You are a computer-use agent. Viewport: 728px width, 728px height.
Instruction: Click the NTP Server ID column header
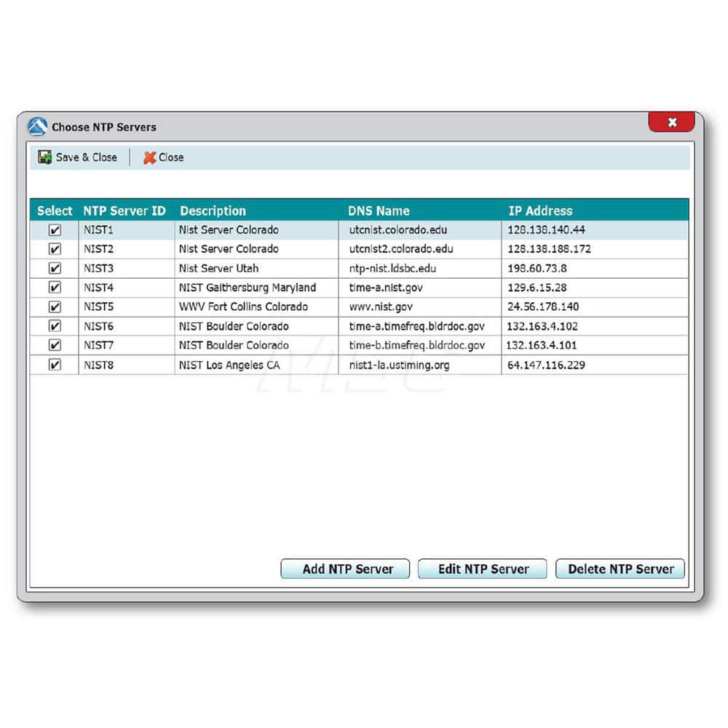124,210
